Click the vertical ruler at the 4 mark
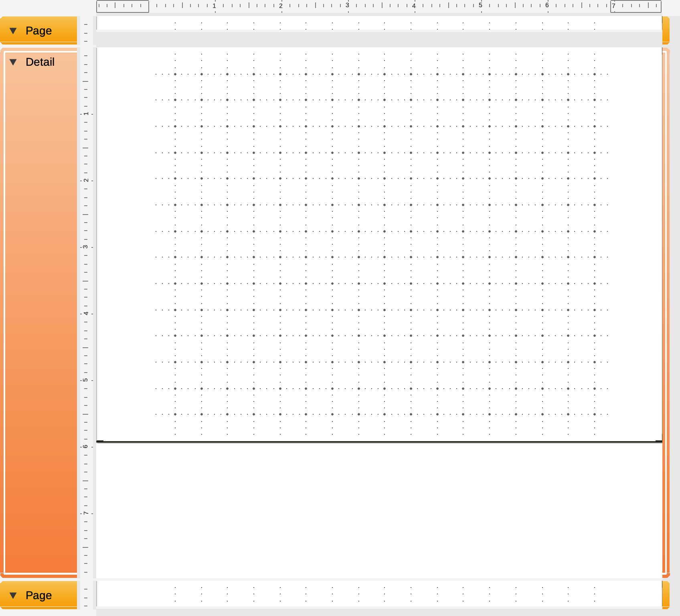Viewport: 680px width, 616px height. point(86,314)
